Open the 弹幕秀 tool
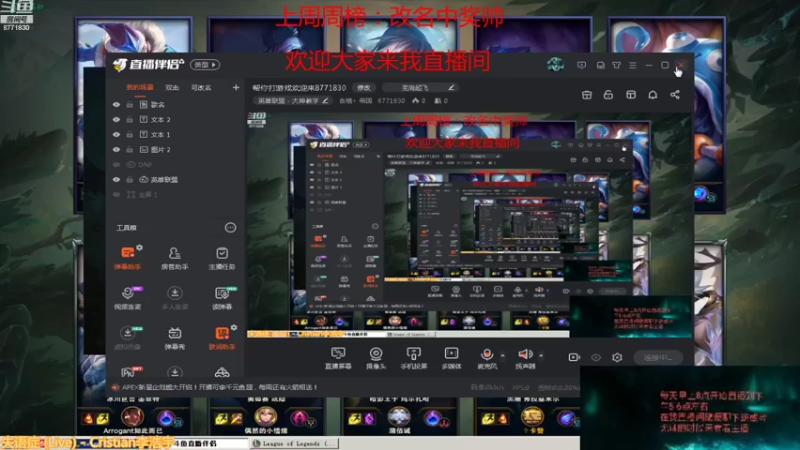Viewport: 800px width, 450px height. coord(174,337)
